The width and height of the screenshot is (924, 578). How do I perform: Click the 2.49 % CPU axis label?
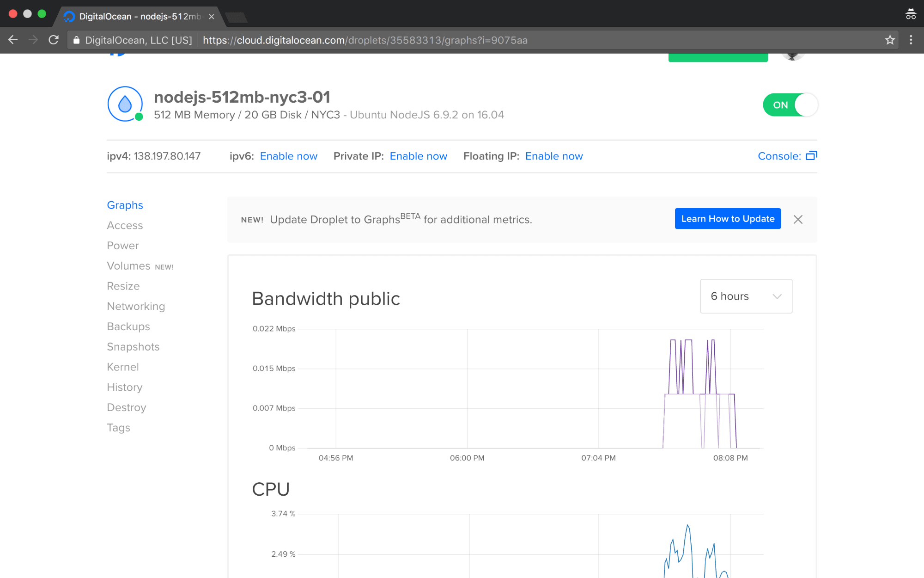click(x=283, y=554)
